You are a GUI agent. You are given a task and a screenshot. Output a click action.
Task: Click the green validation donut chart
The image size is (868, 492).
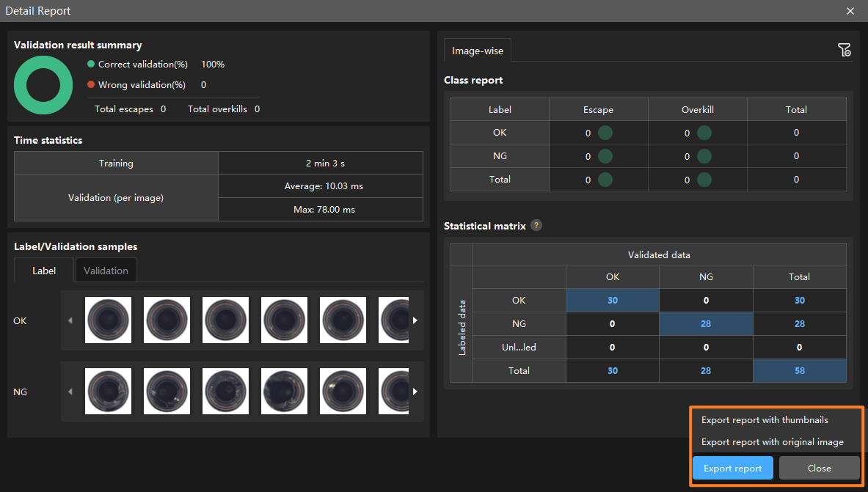[43, 85]
